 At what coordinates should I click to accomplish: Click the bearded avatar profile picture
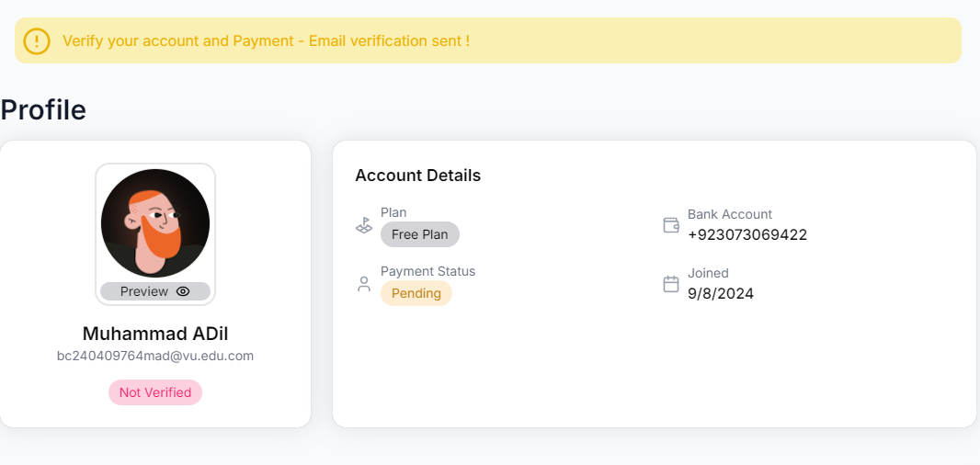155,222
